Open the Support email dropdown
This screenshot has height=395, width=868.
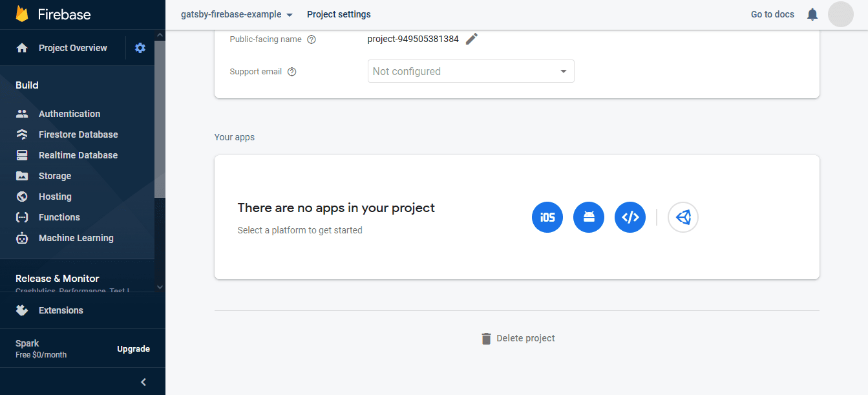471,71
